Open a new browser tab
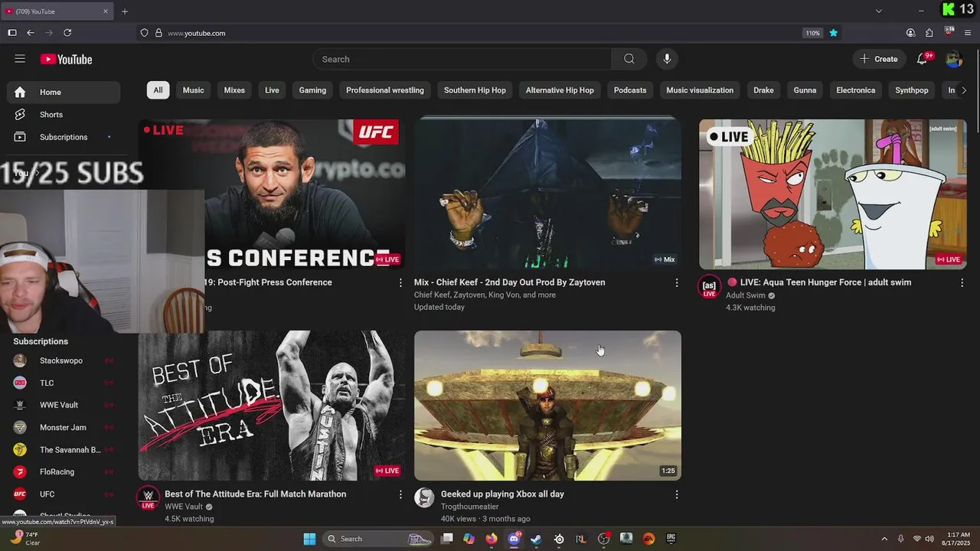 (125, 11)
